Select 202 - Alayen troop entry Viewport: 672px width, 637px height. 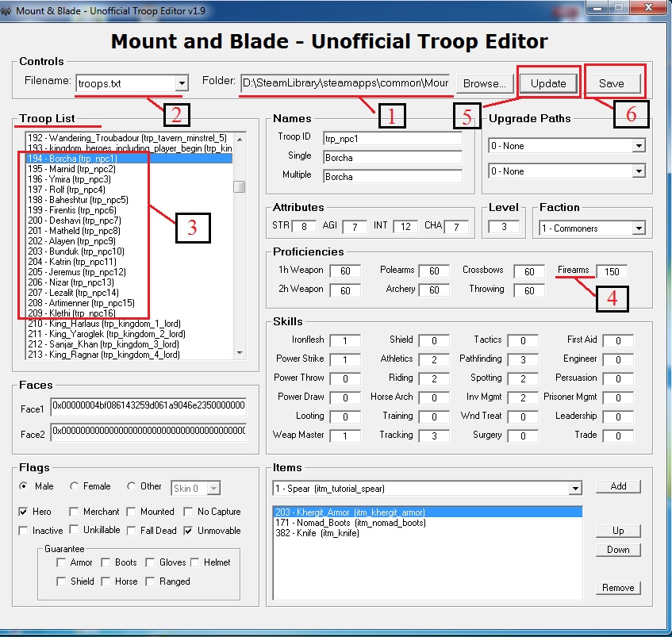tap(129, 240)
